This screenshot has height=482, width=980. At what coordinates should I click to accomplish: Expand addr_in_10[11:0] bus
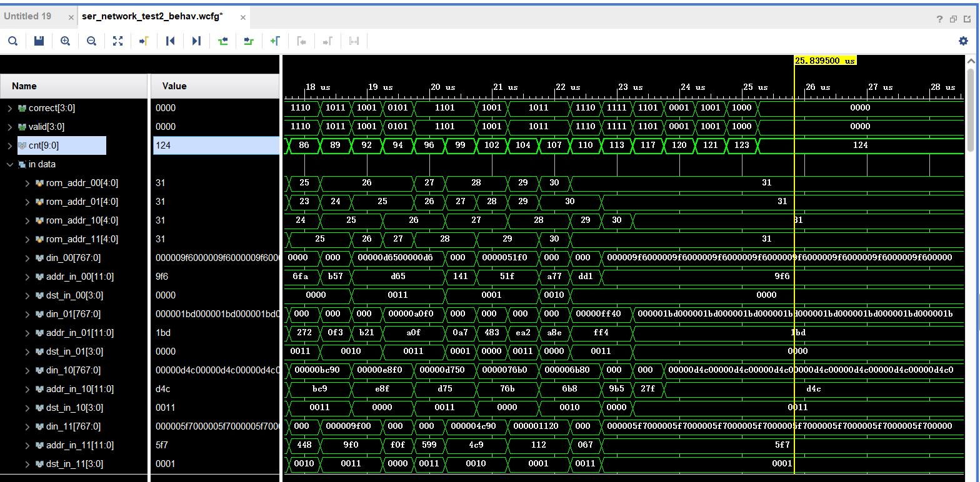click(x=27, y=389)
